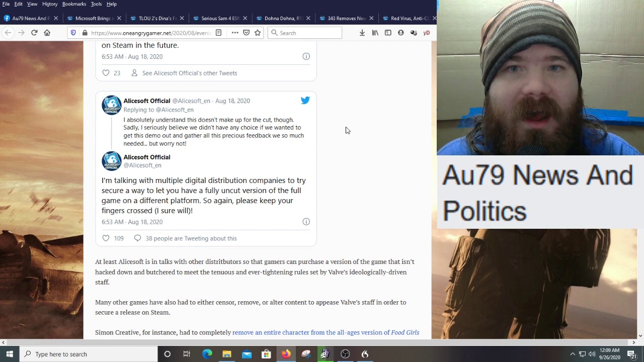Open the 38 people are Tweeting link
This screenshot has width=644, height=362.
point(191,238)
